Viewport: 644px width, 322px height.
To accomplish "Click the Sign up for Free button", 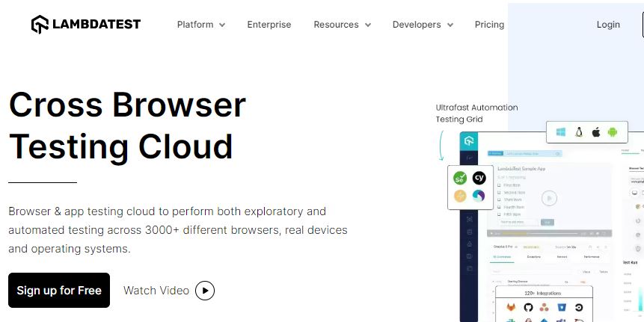I will coord(59,291).
